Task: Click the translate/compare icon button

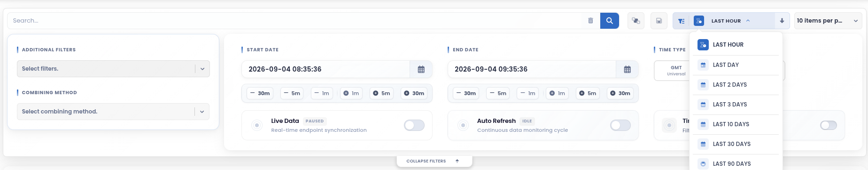Action: point(636,21)
